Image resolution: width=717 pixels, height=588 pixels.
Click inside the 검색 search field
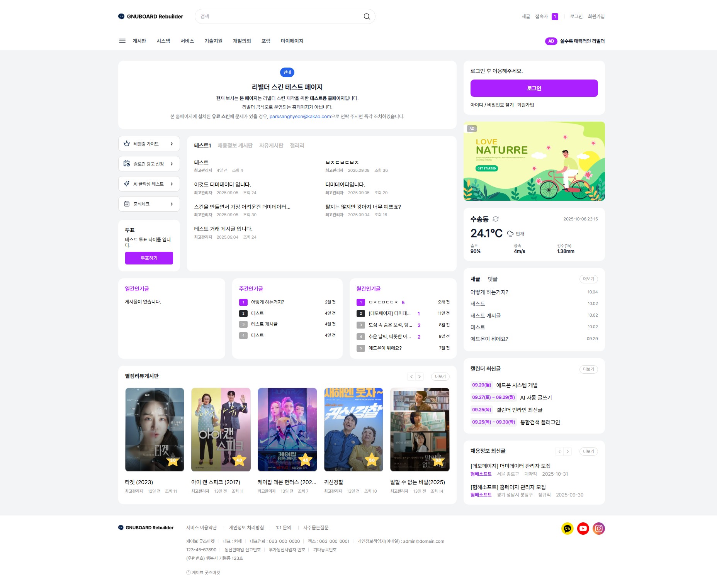coord(278,17)
